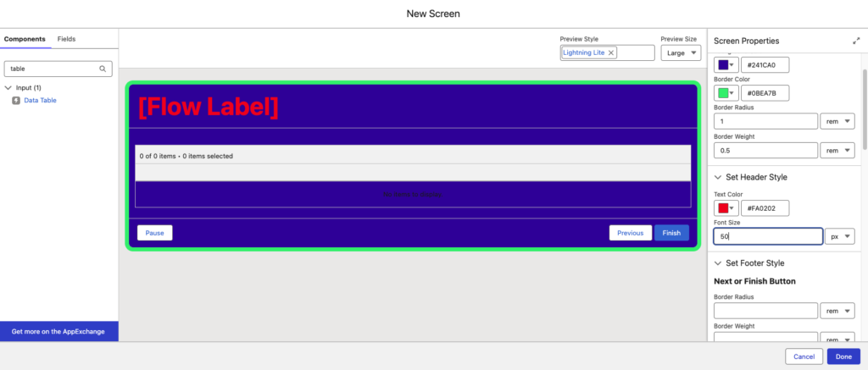The height and width of the screenshot is (370, 868).
Task: Click the footer button Border Radius field
Action: point(766,311)
